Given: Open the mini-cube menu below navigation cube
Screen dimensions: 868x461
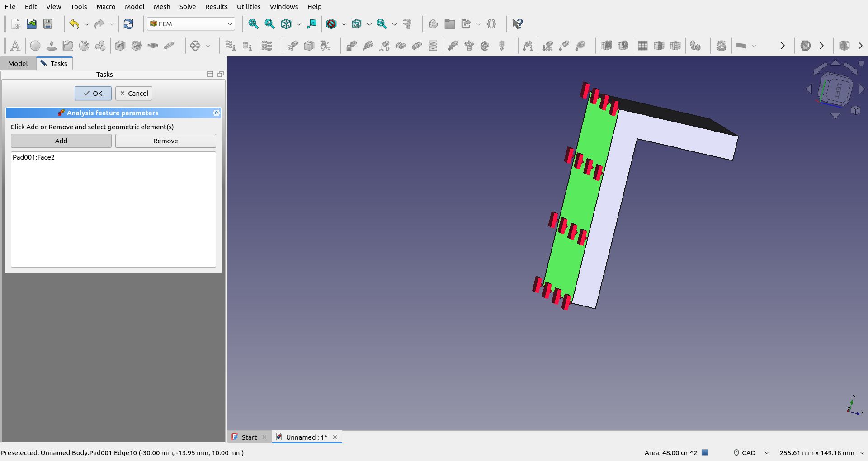Looking at the screenshot, I should [855, 111].
